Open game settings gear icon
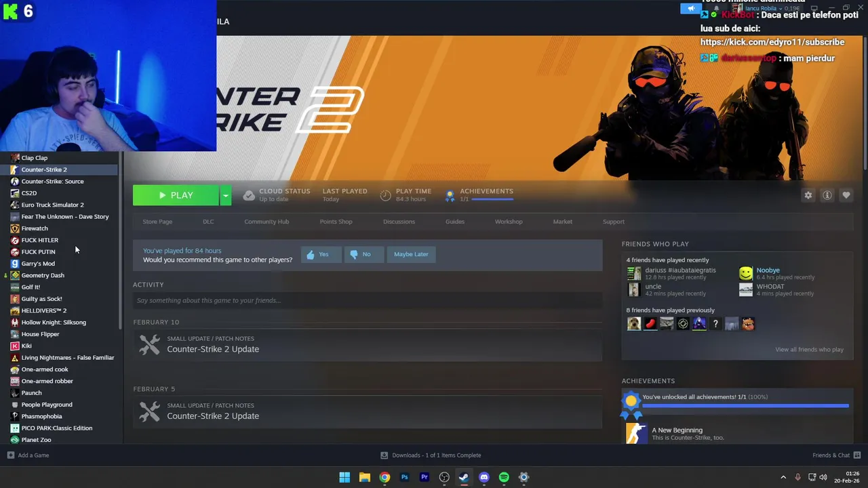868x488 pixels. (x=808, y=195)
